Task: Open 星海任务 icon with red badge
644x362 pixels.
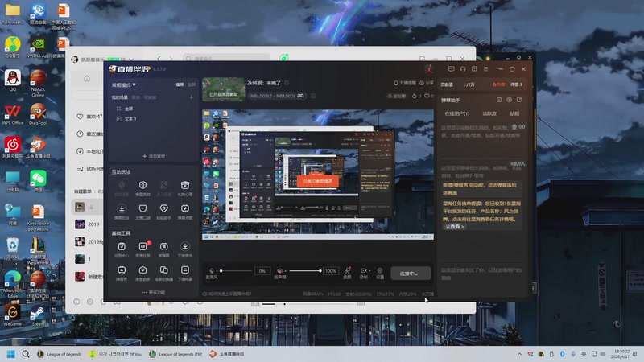Action: coord(142,246)
